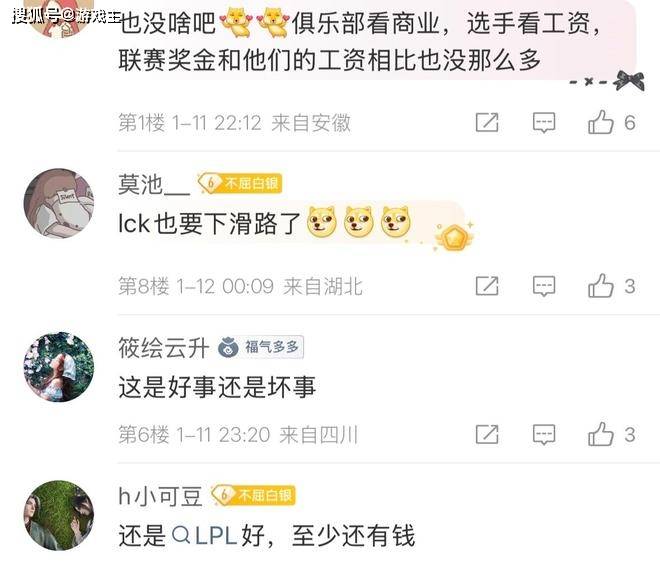The width and height of the screenshot is (660, 563).
Task: Tap the 福气多多 badge
Action: pyautogui.click(x=261, y=348)
